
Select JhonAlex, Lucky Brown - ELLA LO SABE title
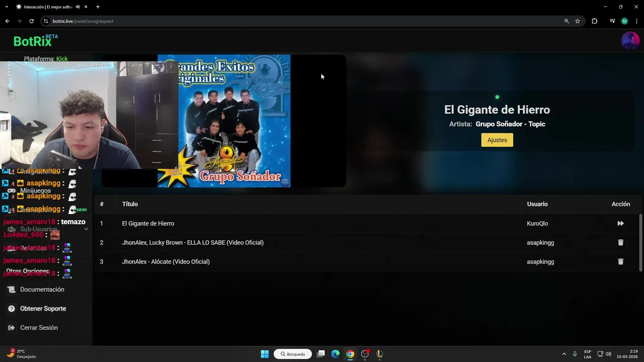click(193, 242)
